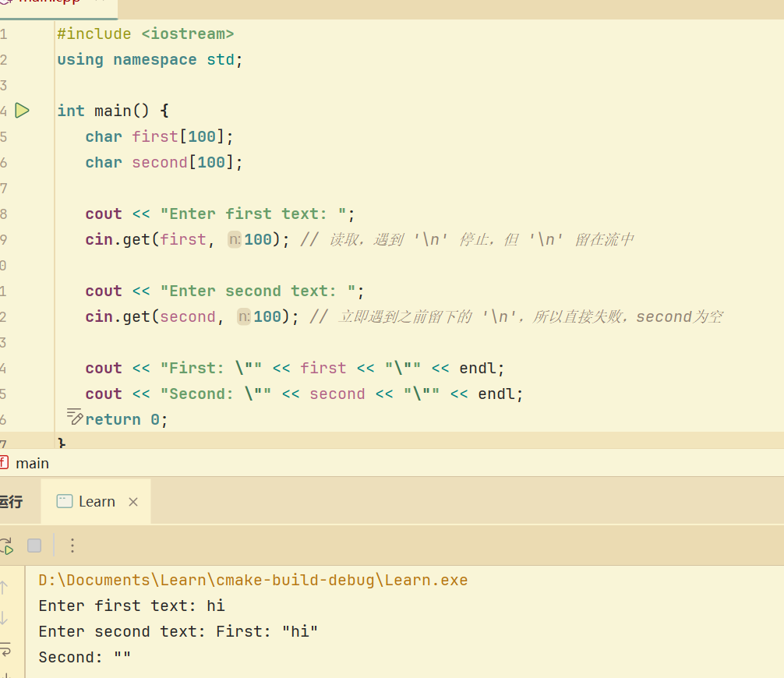Rerun the Learn program

(x=5, y=546)
